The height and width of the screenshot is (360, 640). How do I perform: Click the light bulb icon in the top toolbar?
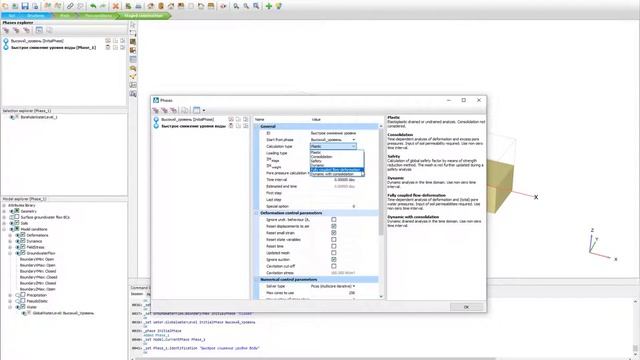click(x=279, y=6)
